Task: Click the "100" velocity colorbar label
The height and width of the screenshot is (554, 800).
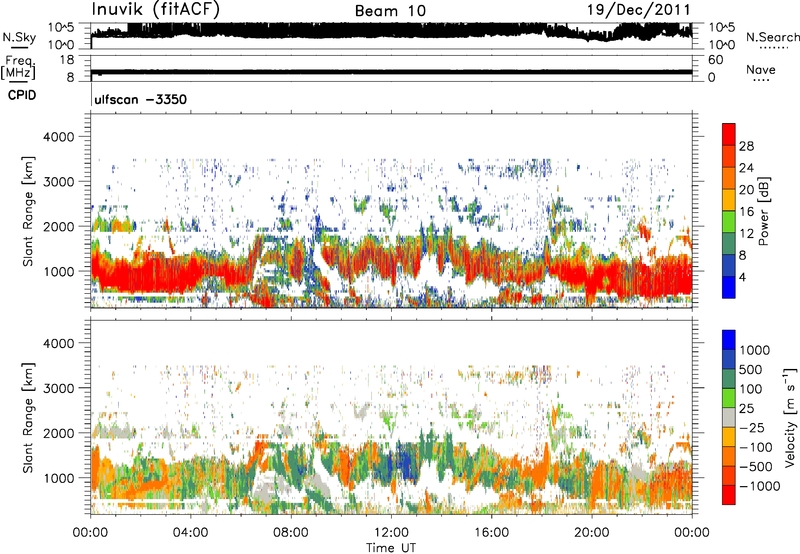Action: click(x=751, y=389)
